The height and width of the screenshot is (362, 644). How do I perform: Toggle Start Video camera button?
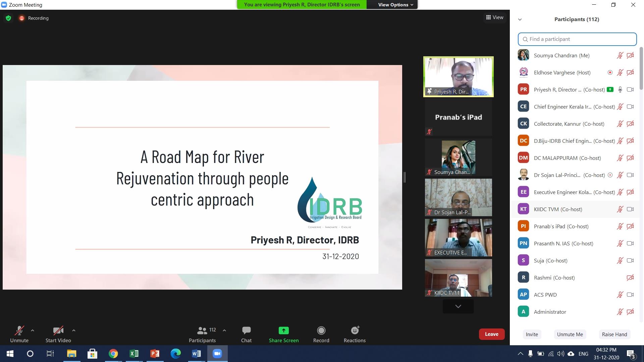[x=58, y=331]
